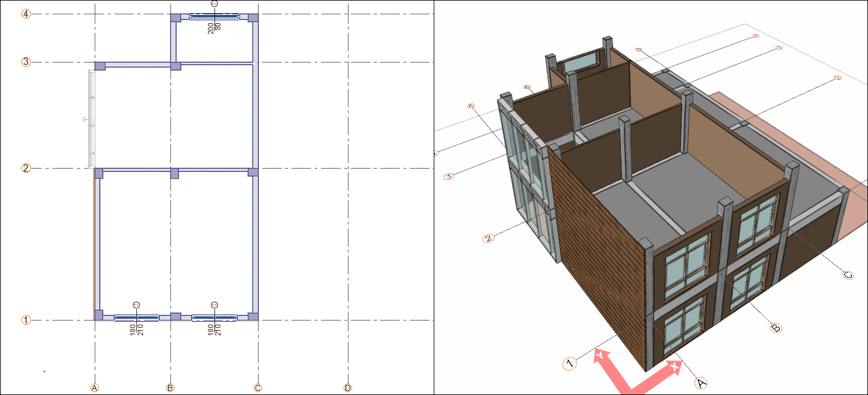Select grid axis label B in plan

[170, 388]
